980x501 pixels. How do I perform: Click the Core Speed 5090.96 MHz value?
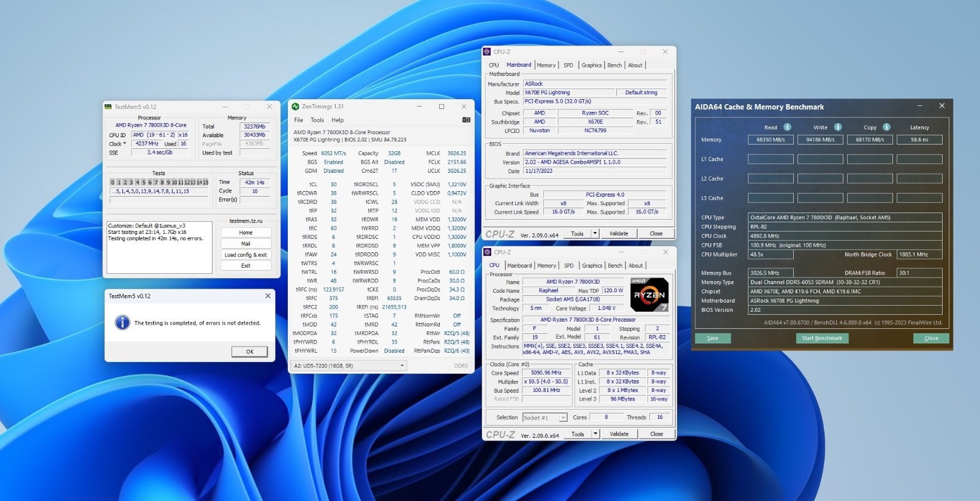coord(546,373)
